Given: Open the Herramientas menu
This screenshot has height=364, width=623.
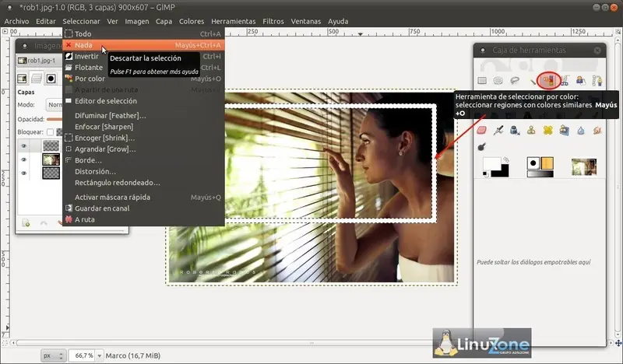Looking at the screenshot, I should pyautogui.click(x=233, y=22).
